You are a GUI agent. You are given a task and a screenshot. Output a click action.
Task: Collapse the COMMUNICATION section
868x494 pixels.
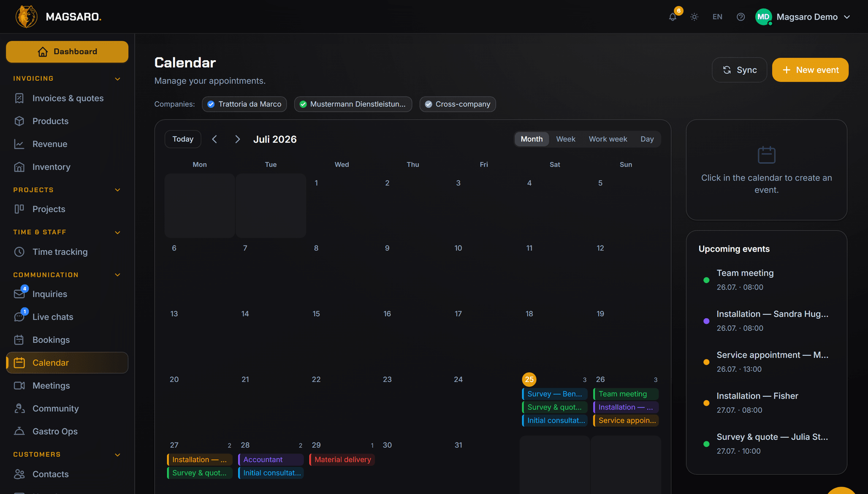[118, 275]
